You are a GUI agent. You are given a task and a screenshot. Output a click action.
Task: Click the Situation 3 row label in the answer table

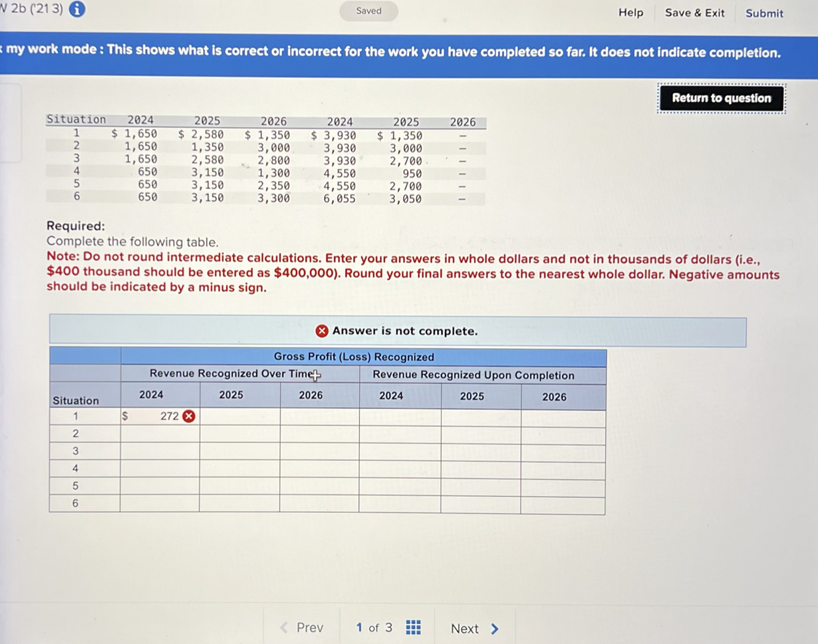[76, 450]
